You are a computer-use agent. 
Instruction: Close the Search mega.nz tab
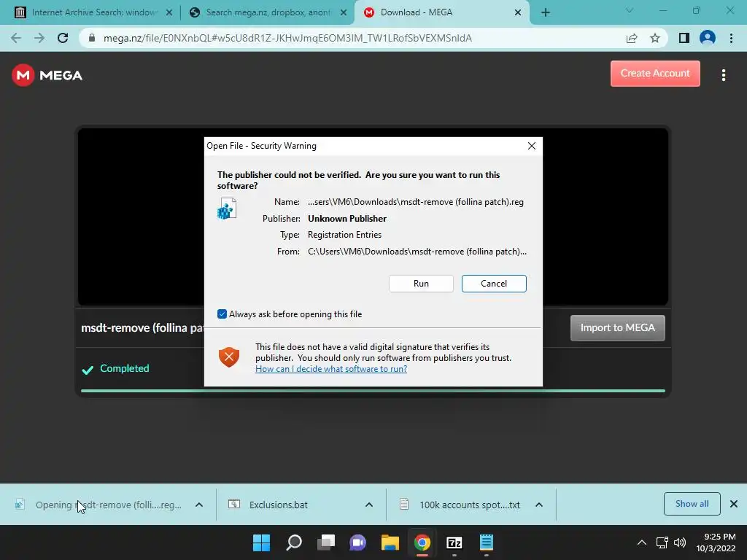[x=344, y=13]
